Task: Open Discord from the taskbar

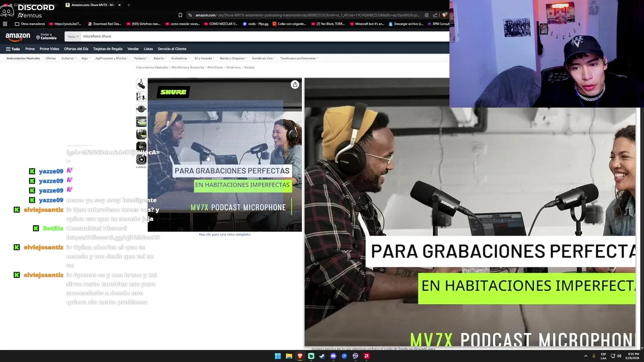Action: [x=333, y=356]
